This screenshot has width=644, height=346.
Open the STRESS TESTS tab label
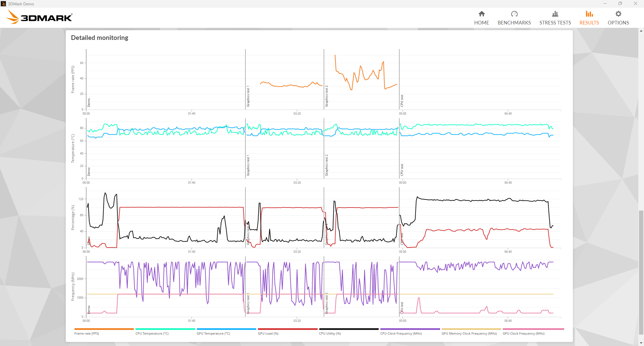pyautogui.click(x=555, y=23)
